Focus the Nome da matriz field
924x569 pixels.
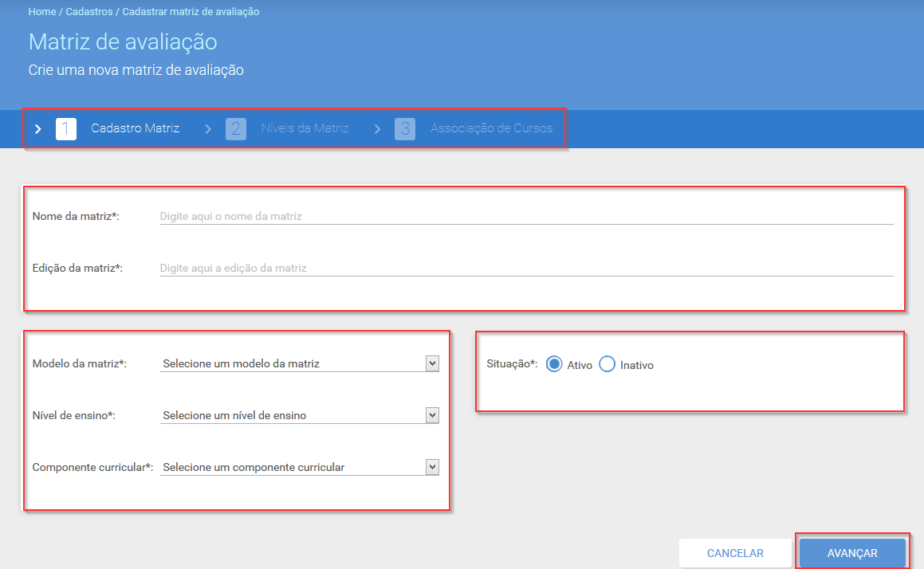(x=527, y=216)
